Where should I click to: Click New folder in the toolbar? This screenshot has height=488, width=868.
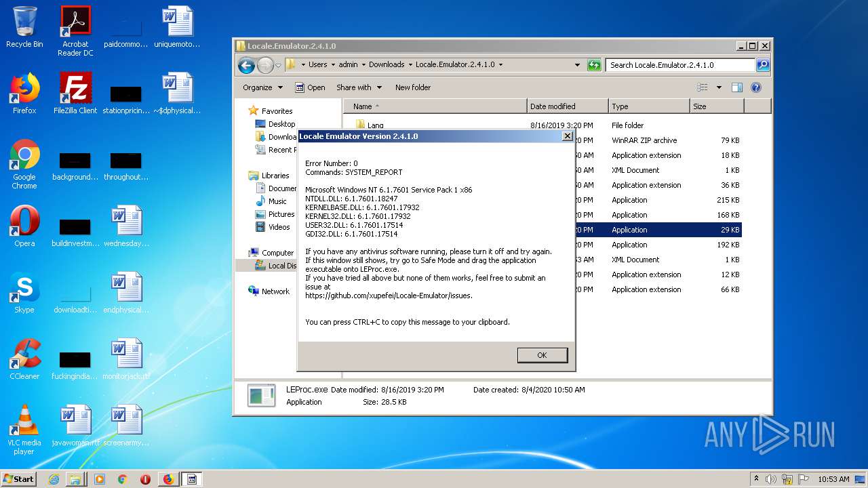tap(413, 87)
